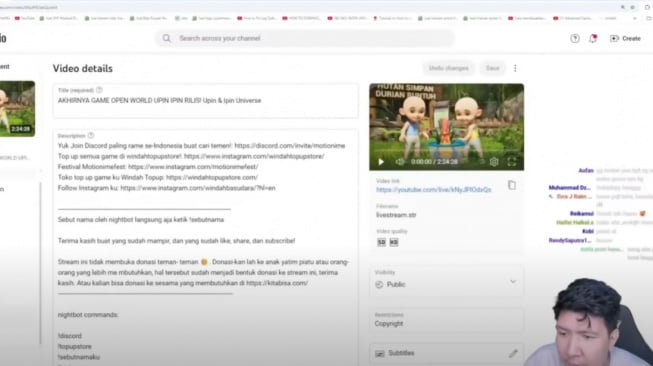Click the livestream.str filename text
The image size is (653, 366).
[x=396, y=215]
